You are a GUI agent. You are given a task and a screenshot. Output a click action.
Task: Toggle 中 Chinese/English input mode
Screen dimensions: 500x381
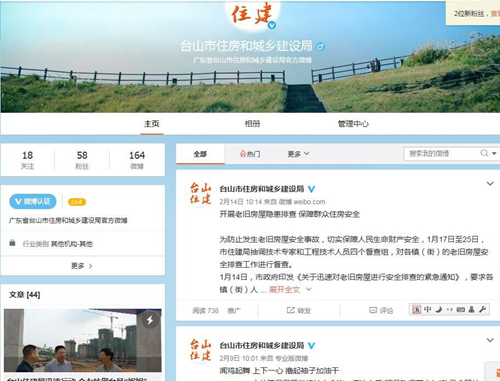[x=428, y=310]
